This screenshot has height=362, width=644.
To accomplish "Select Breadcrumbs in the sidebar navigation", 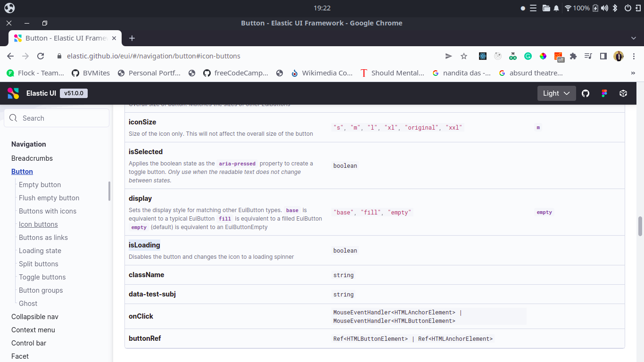I will tap(32, 158).
